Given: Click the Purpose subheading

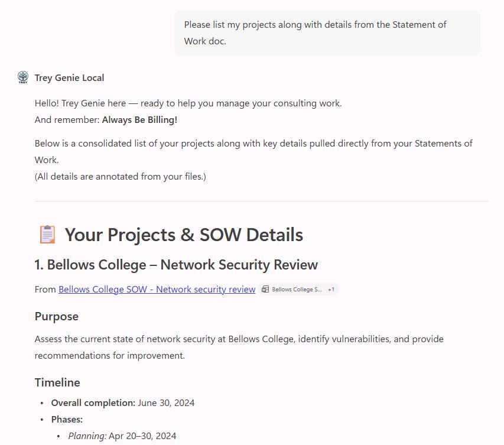Looking at the screenshot, I should 57,316.
